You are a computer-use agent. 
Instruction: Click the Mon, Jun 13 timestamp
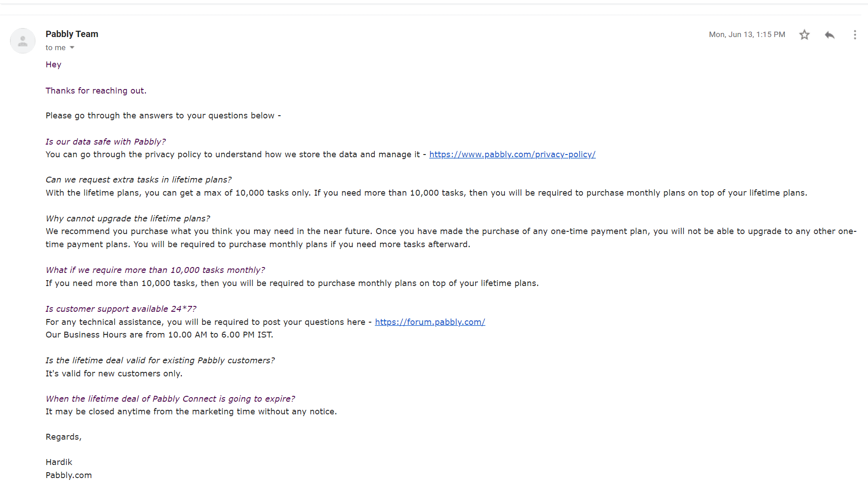(x=747, y=35)
